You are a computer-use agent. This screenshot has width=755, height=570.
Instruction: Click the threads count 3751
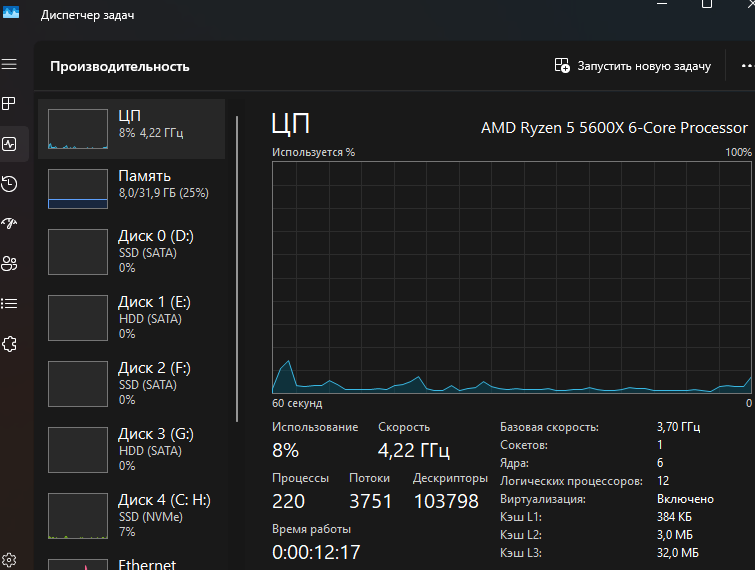tap(370, 502)
